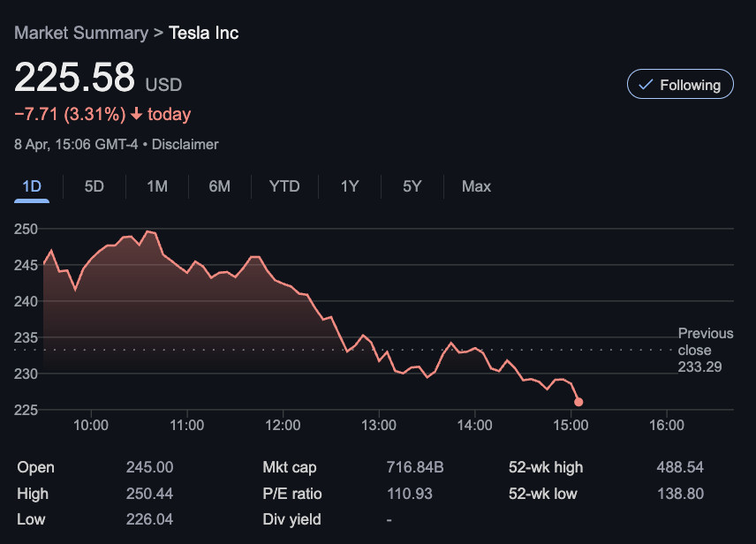756x544 pixels.
Task: Click the P/E ratio label
Action: (292, 494)
